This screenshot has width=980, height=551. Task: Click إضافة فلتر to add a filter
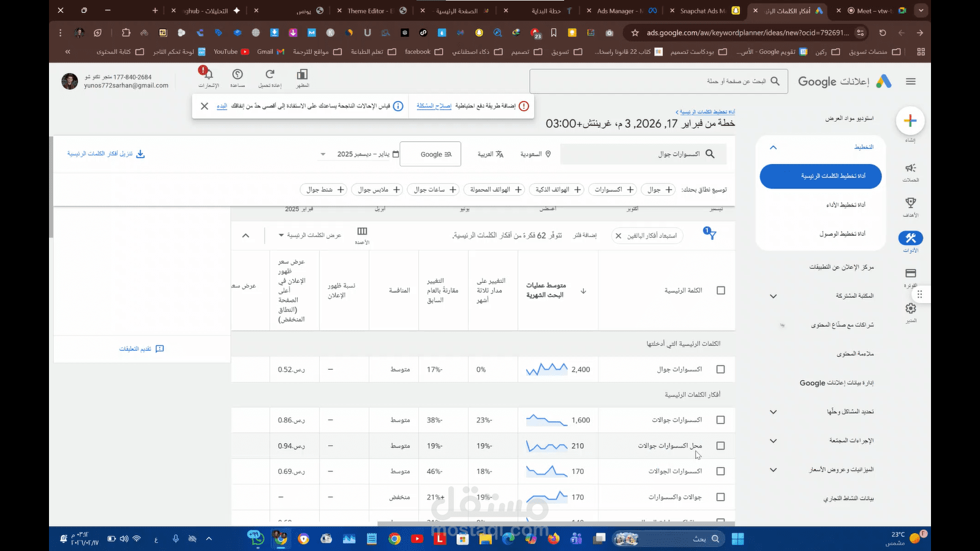coord(585,236)
